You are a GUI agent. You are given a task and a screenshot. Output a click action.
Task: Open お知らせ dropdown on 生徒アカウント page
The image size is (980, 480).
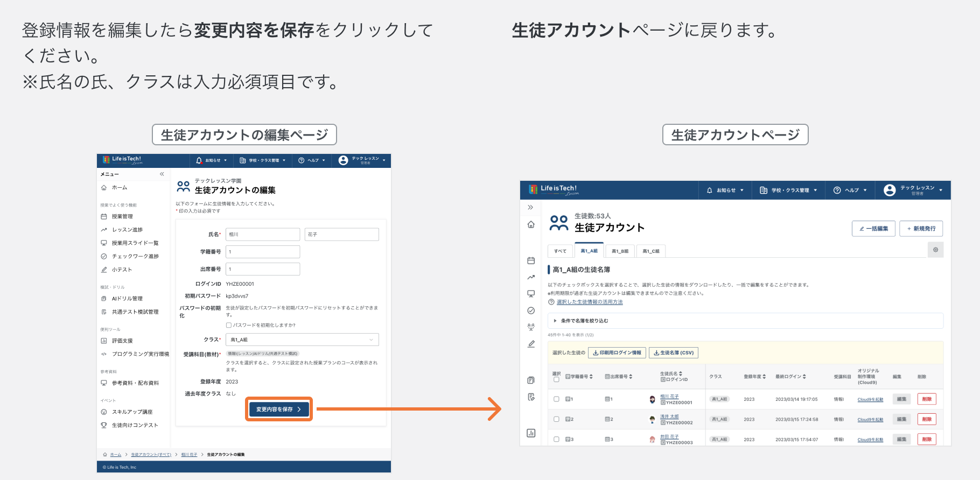pos(725,190)
